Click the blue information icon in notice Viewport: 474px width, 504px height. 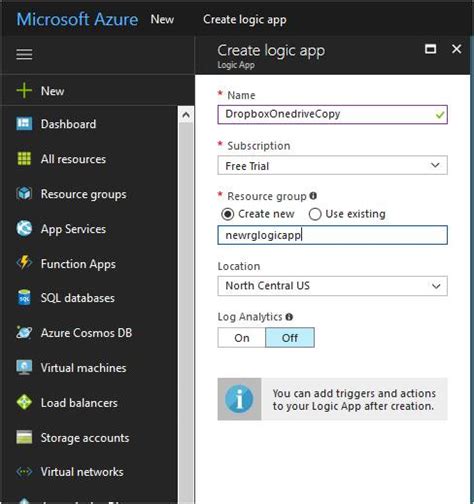tap(239, 399)
